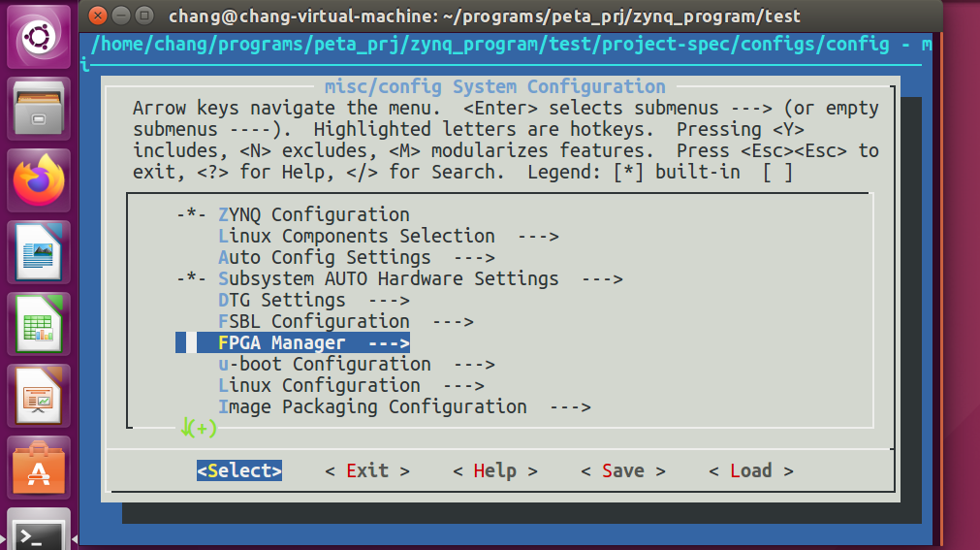Viewport: 980px width, 550px height.
Task: Open u-boot Configuration submenu
Action: [357, 364]
